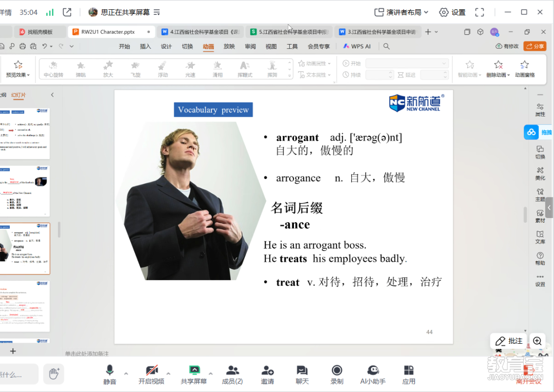Open 素材 in the right sidebar
This screenshot has height=392, width=554.
(x=540, y=217)
